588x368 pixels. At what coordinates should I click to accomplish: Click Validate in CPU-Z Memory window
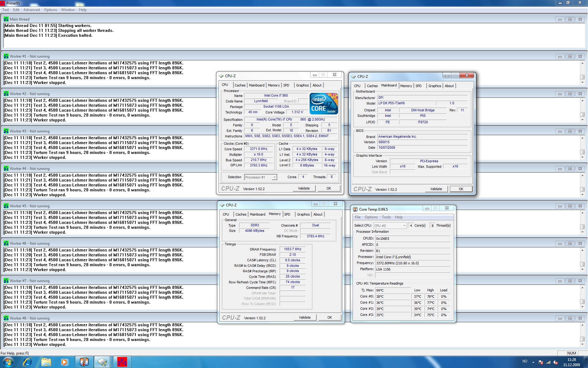pyautogui.click(x=305, y=317)
